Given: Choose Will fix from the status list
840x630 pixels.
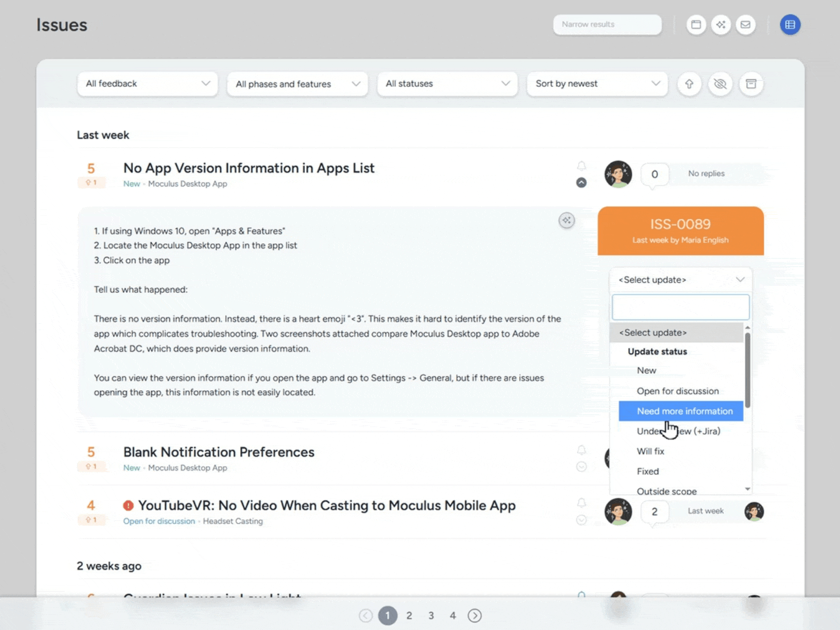Looking at the screenshot, I should pos(650,451).
